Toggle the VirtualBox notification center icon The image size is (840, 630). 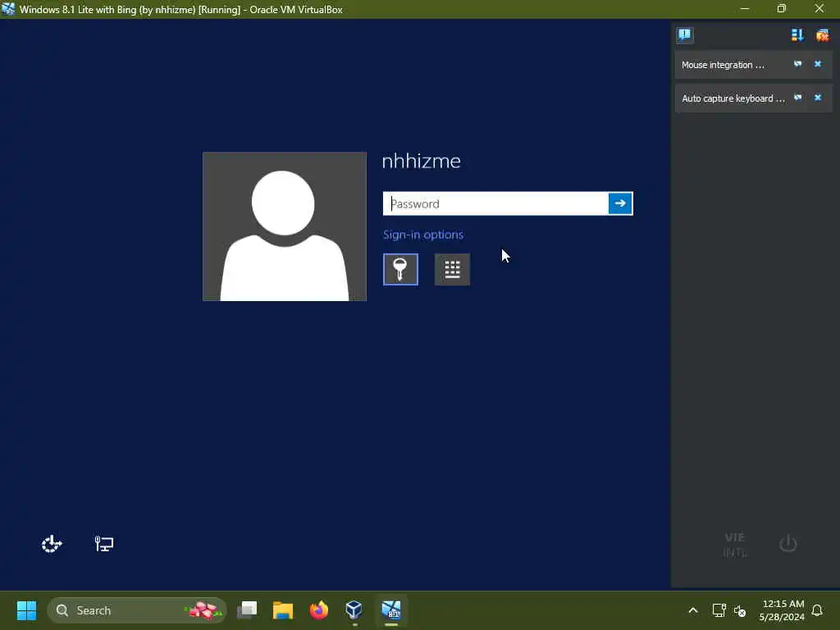(685, 35)
